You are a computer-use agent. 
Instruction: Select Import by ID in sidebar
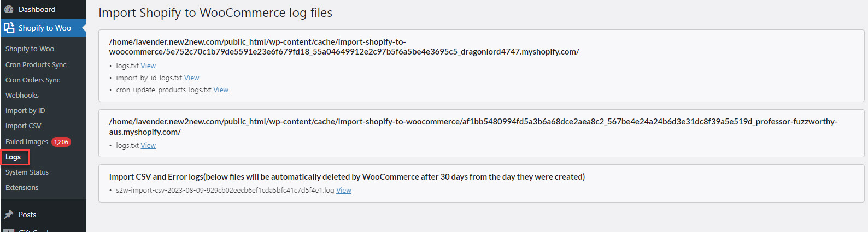pos(25,110)
